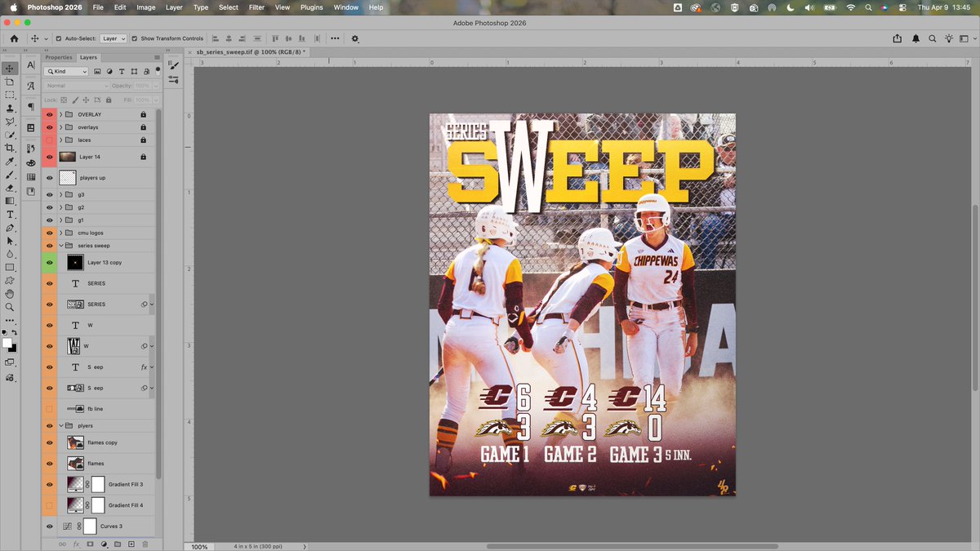980x551 pixels.
Task: Show the hidden fb line layer
Action: point(50,409)
